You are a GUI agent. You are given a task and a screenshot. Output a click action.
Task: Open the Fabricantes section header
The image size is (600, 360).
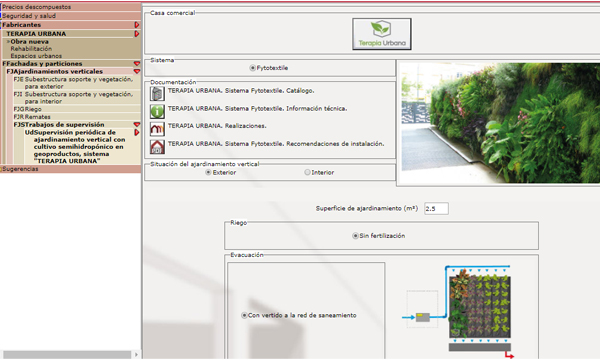pos(21,25)
